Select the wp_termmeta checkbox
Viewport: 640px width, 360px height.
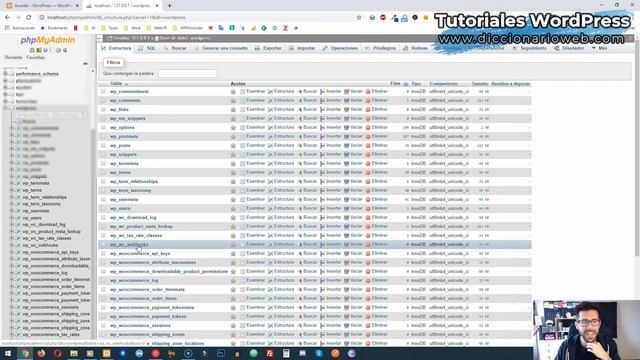click(x=103, y=164)
